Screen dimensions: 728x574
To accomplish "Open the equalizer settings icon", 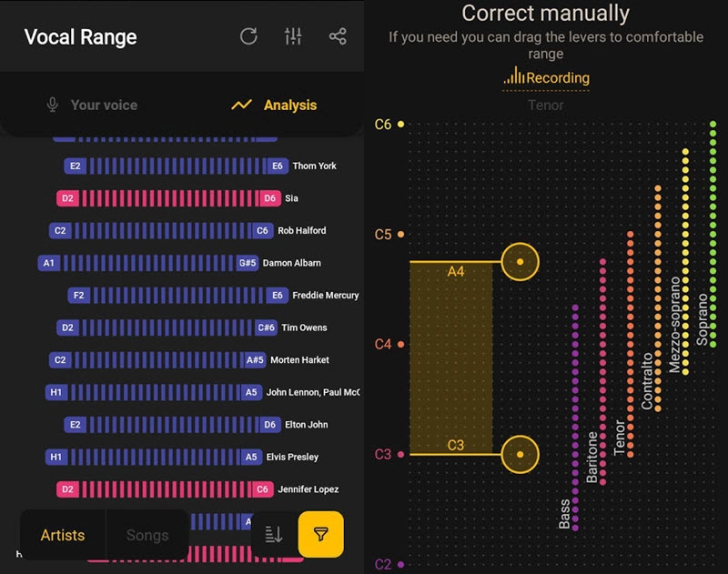I will tap(293, 36).
